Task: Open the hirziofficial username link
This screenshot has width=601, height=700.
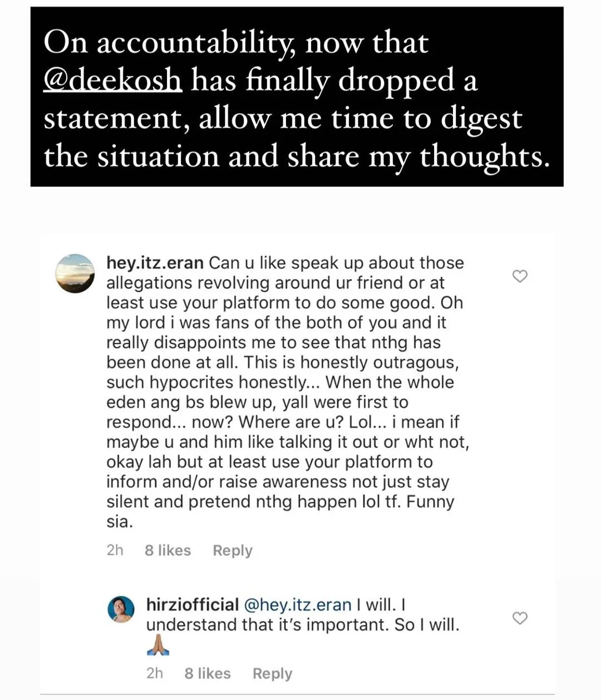Action: pos(193,605)
